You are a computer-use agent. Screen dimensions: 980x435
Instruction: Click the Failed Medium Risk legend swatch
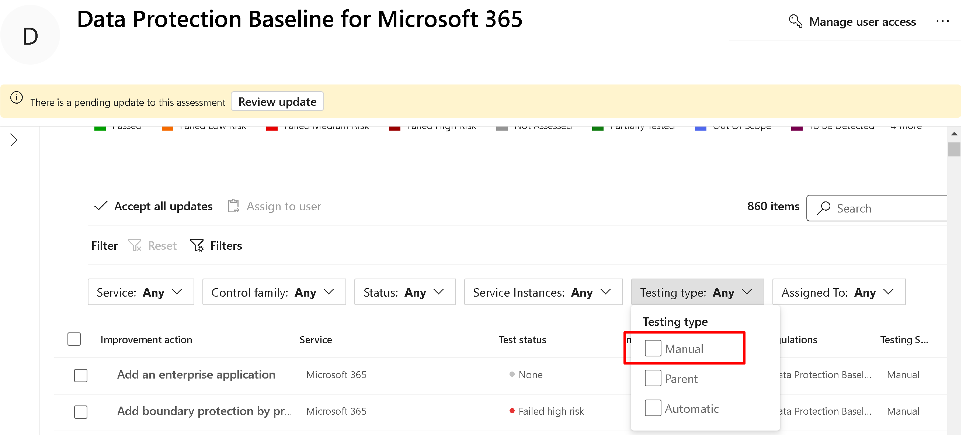click(272, 128)
